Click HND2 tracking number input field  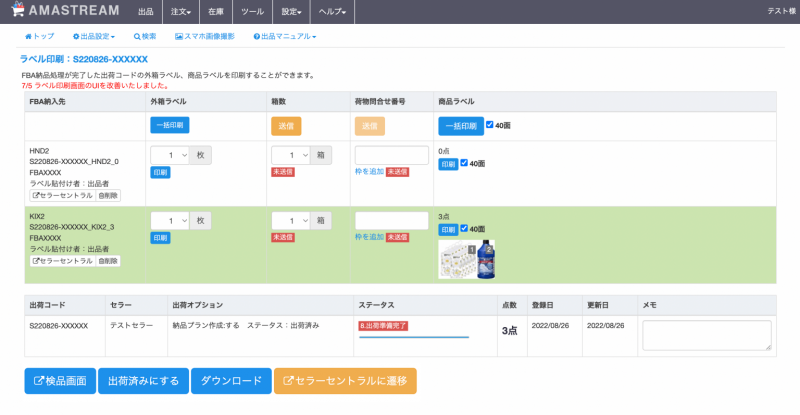tap(392, 155)
